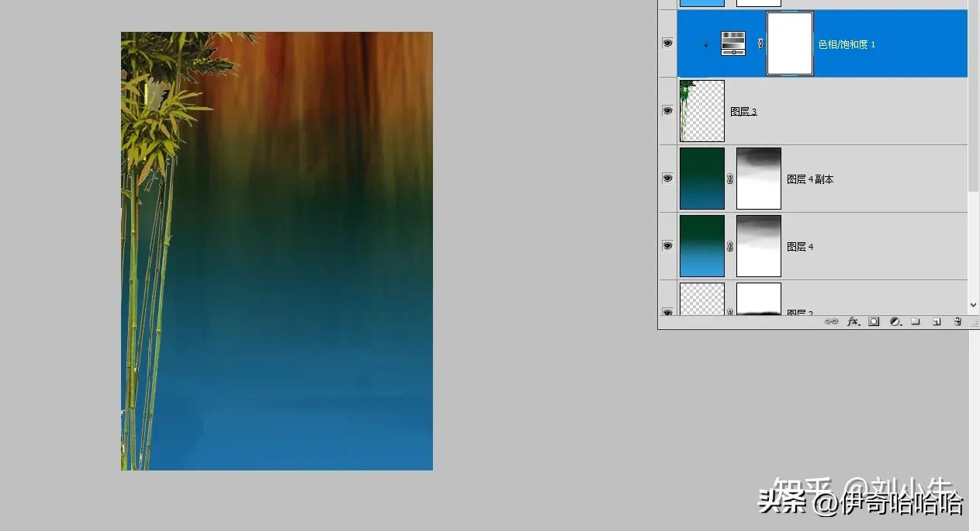Create a new group with folder icon
Viewport: 980px width, 531px height.
pyautogui.click(x=916, y=321)
